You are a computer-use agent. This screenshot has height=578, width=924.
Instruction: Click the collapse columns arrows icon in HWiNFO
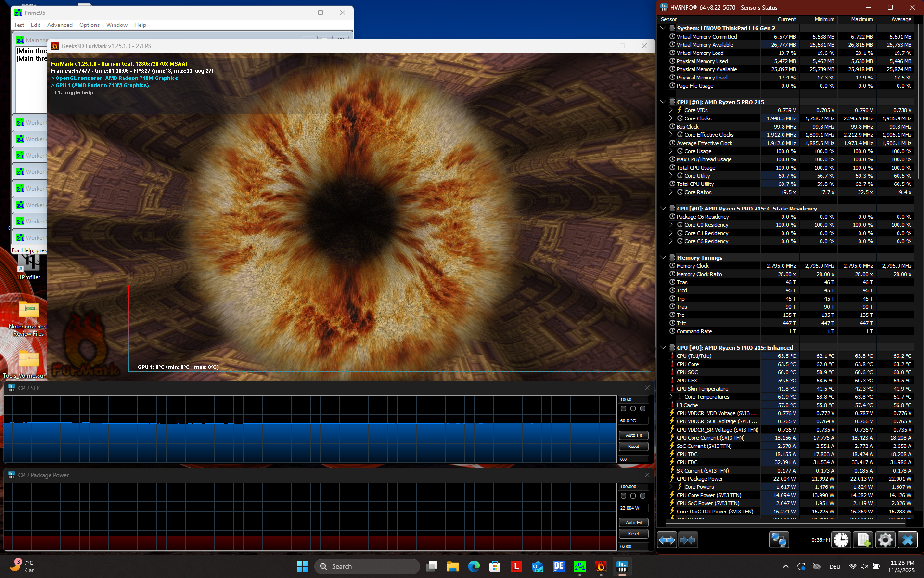[688, 540]
